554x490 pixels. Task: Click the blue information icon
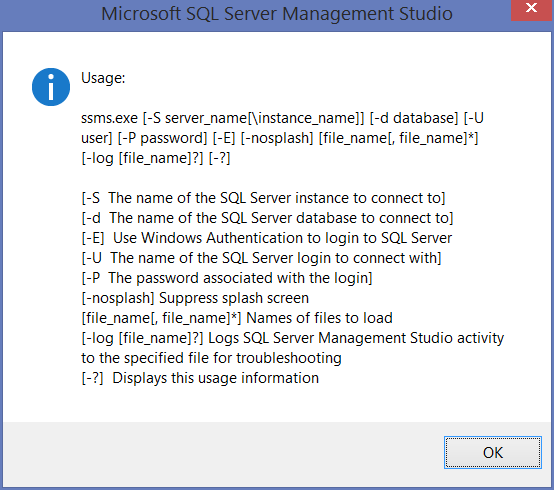point(51,87)
